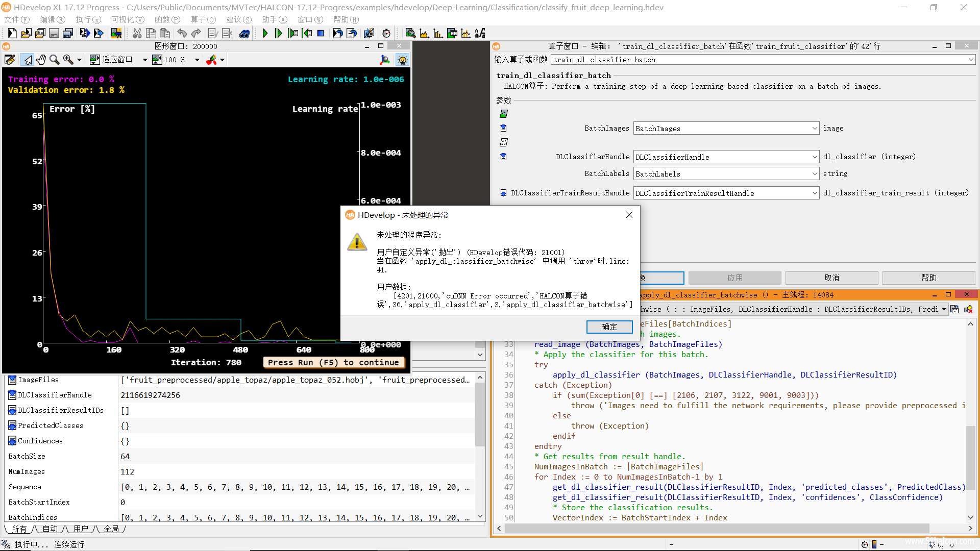Cut selection with scissors icon
Image resolution: width=980 pixels, height=551 pixels.
point(137,33)
